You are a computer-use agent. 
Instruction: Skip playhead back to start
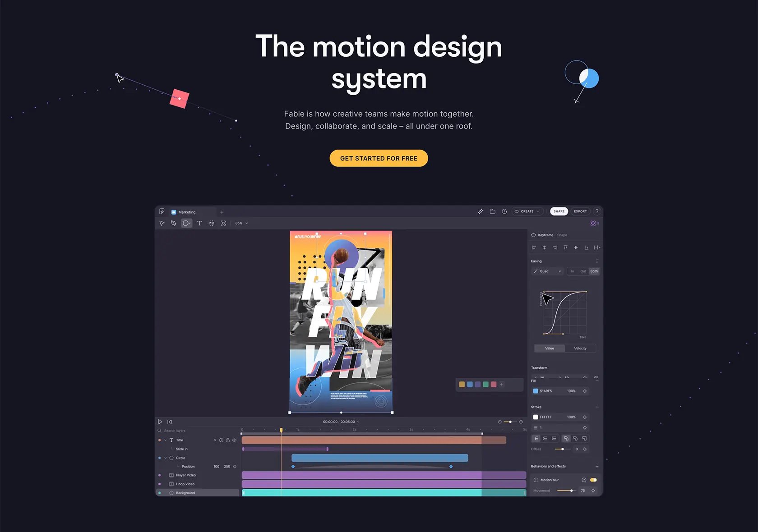(170, 422)
